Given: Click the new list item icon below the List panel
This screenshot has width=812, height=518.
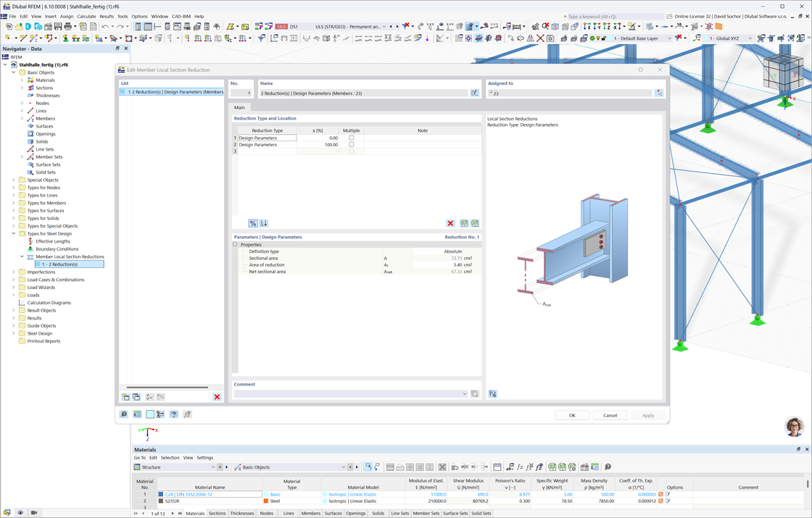Looking at the screenshot, I should click(x=125, y=396).
